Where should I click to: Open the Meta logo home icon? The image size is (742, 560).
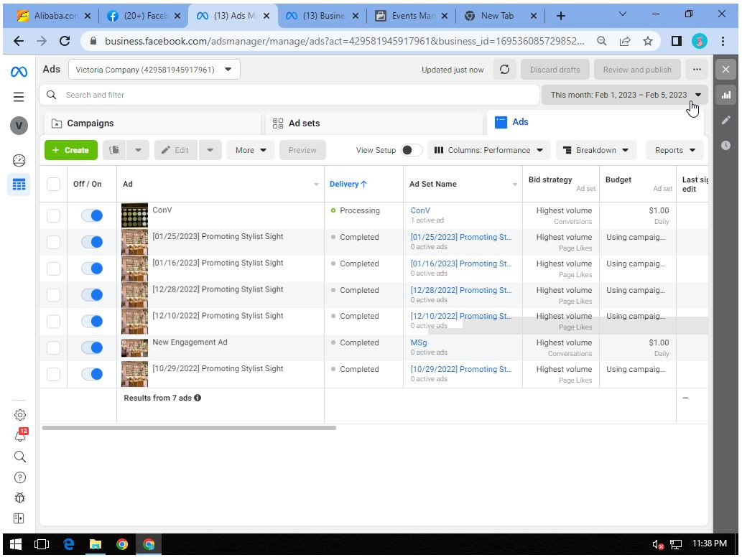(19, 72)
